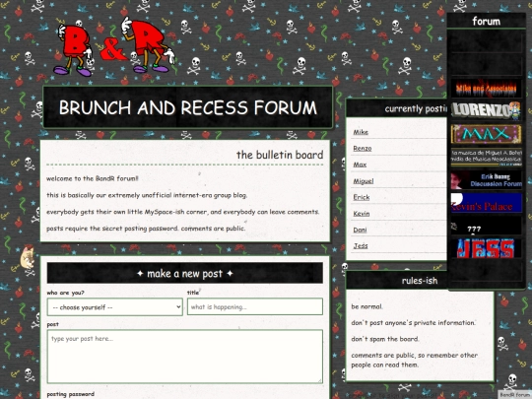Screen dimensions: 532x399
Task: Click the 'who are you?' label
Action: pyautogui.click(x=65, y=293)
